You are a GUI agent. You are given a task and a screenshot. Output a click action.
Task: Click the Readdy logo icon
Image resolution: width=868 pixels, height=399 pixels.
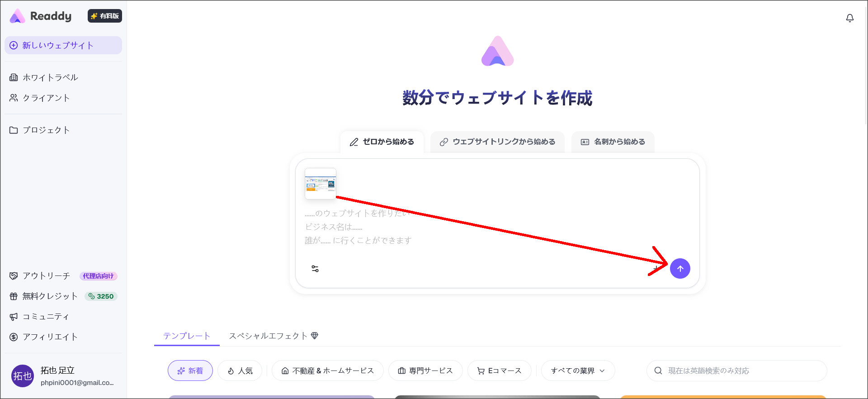[17, 16]
